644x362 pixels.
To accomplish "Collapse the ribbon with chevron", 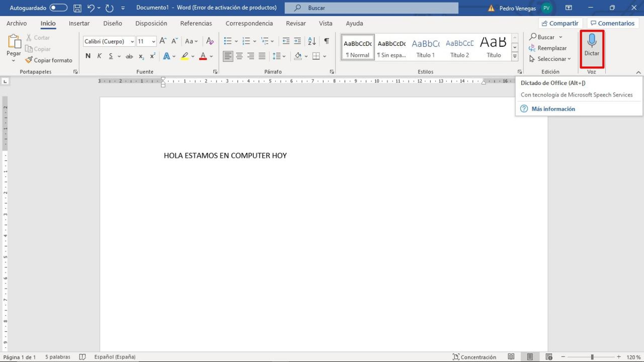I will (638, 72).
